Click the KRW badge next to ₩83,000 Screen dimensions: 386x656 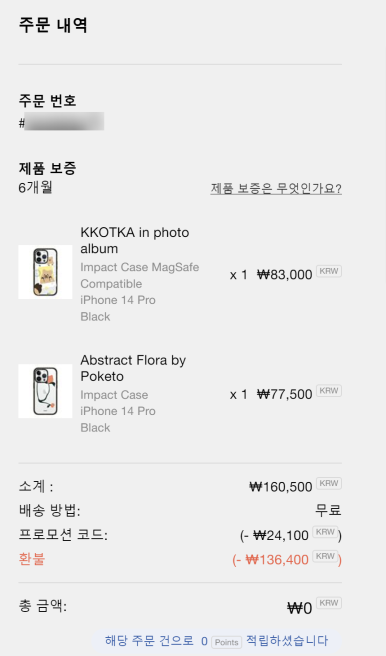[x=329, y=271]
